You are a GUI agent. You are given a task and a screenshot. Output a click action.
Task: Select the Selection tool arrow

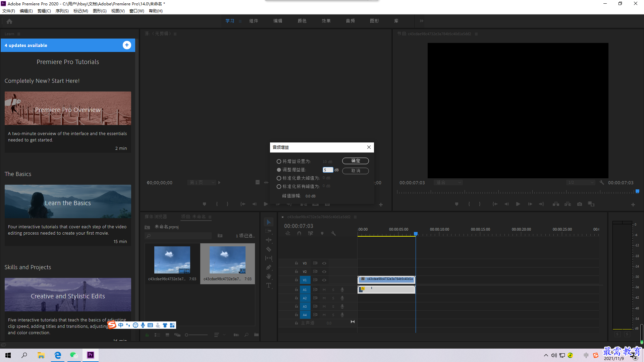tap(269, 222)
